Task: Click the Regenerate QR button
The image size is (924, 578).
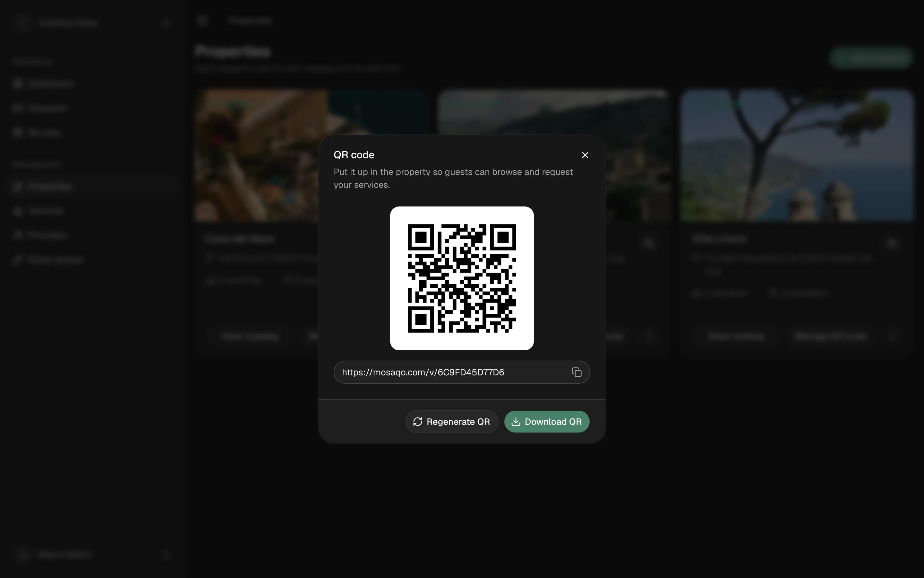Action: point(452,422)
